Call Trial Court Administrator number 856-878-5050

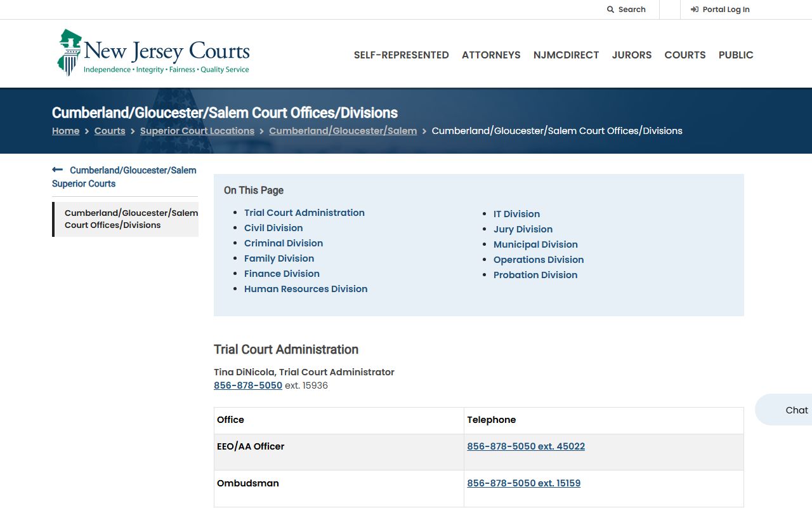(248, 385)
